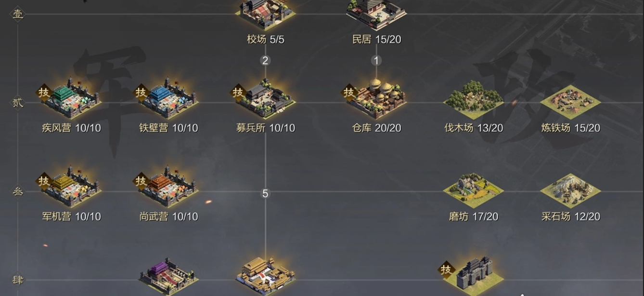Select the 磨坊 17/20 mill
The height and width of the screenshot is (296, 644).
click(474, 190)
